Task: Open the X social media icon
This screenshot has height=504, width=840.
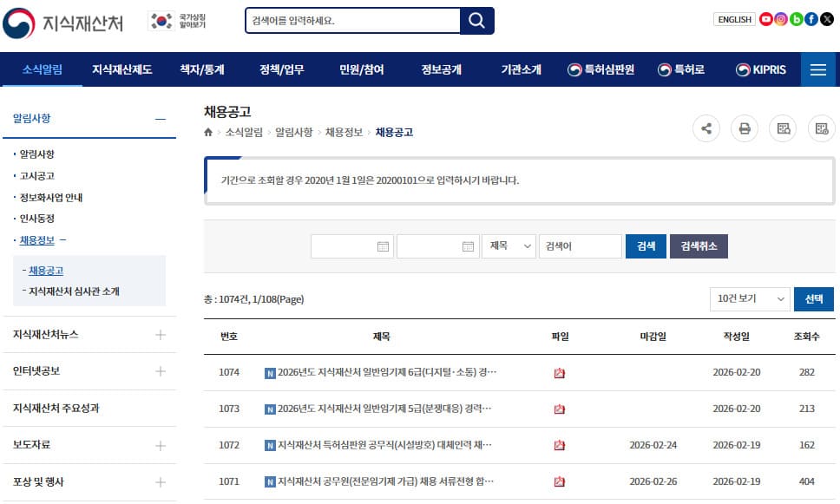Action: coord(826,18)
